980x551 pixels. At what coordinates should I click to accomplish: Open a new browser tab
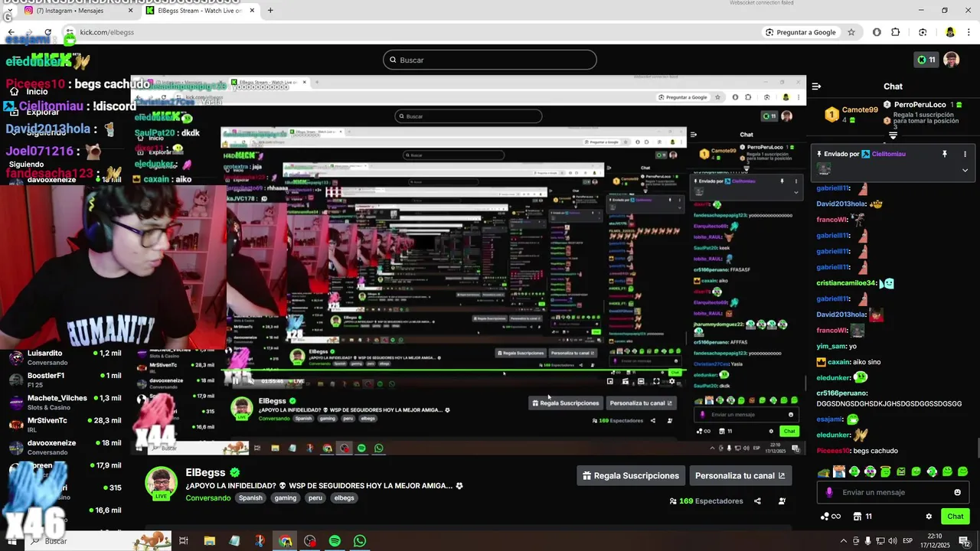[269, 11]
